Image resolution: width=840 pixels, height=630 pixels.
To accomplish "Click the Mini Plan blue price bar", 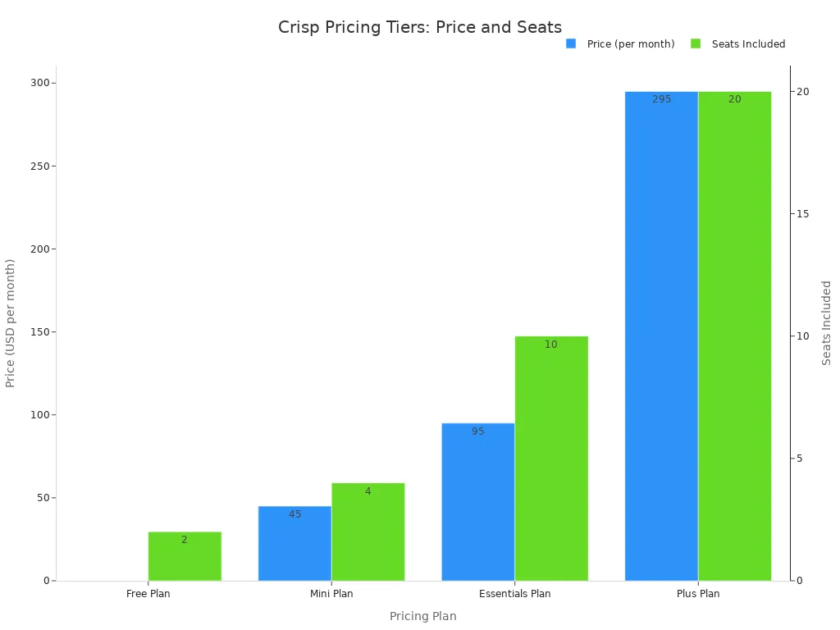I will click(294, 546).
